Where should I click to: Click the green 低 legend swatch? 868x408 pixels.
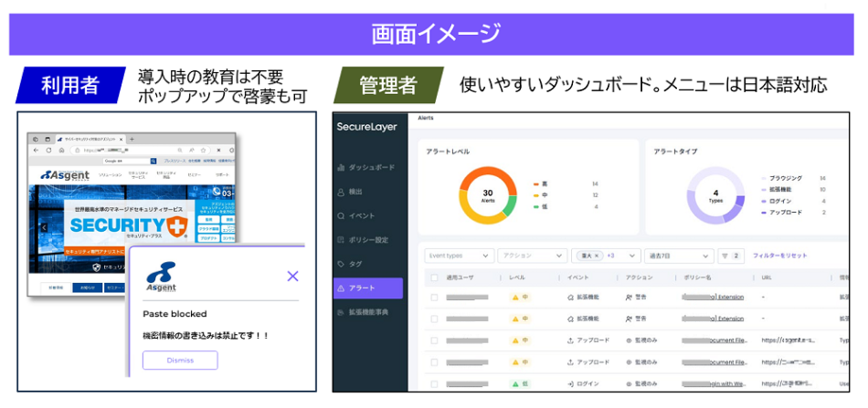(x=536, y=207)
